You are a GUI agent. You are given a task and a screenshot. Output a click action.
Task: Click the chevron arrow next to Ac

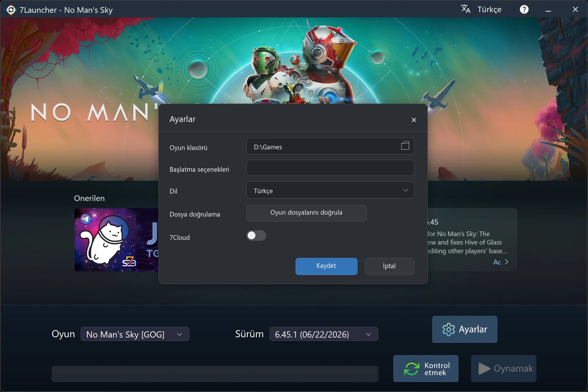tap(506, 262)
